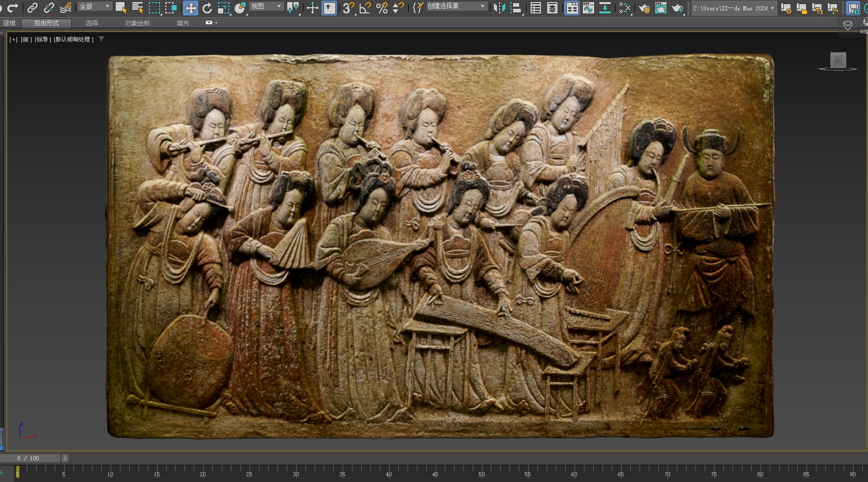Click the ViewCube front face
Image resolution: width=868 pixels, height=482 pixels.
click(x=838, y=60)
